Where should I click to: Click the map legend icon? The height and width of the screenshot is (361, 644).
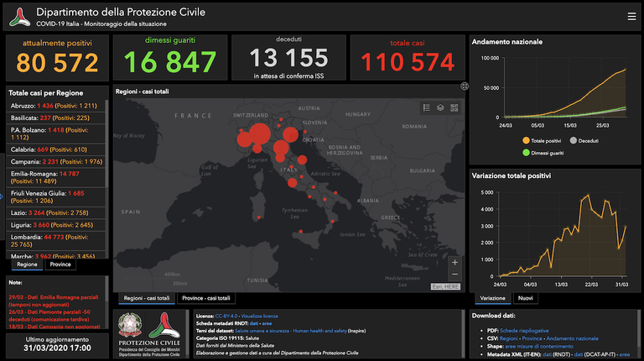click(426, 107)
